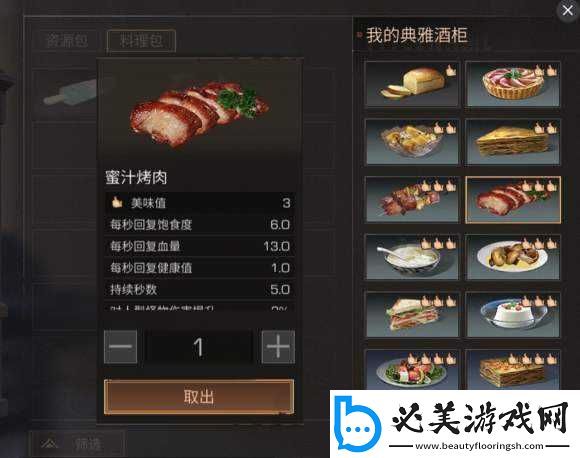Switch to the 资源包 tab
This screenshot has height=458, width=580.
[67, 40]
